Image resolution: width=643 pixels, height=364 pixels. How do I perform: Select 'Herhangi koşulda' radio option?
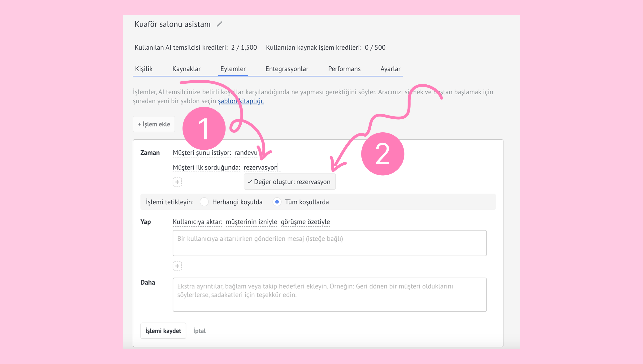(204, 202)
